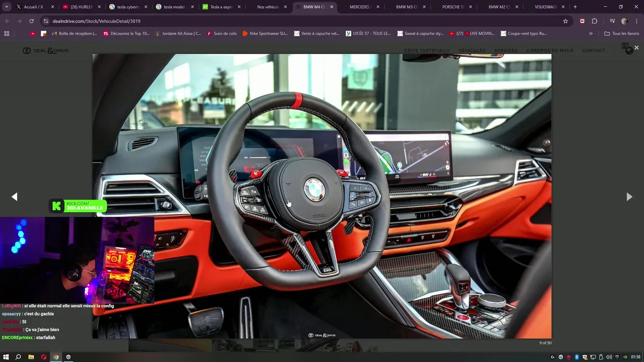Open the SERVICES menu item
The width and height of the screenshot is (644, 362).
(x=506, y=50)
